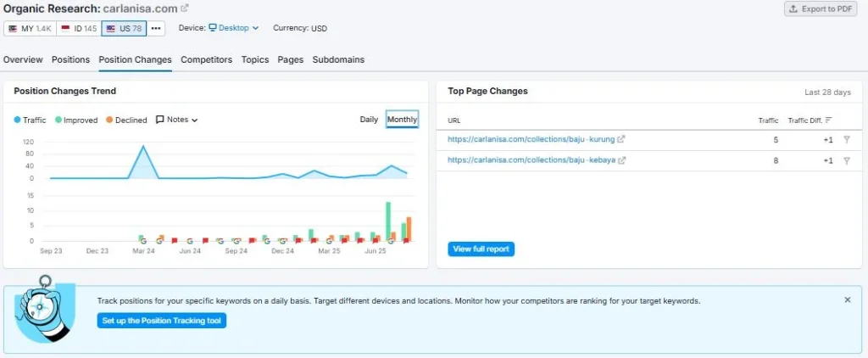Click the tallest orange Declined bar

tap(409, 229)
